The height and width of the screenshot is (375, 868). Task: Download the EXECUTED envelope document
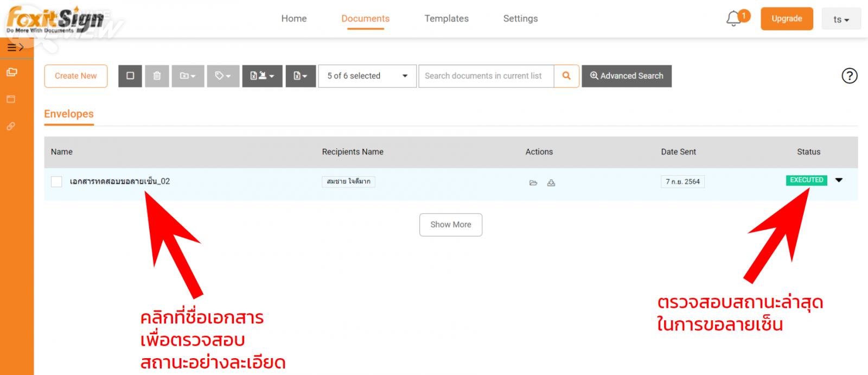click(551, 183)
